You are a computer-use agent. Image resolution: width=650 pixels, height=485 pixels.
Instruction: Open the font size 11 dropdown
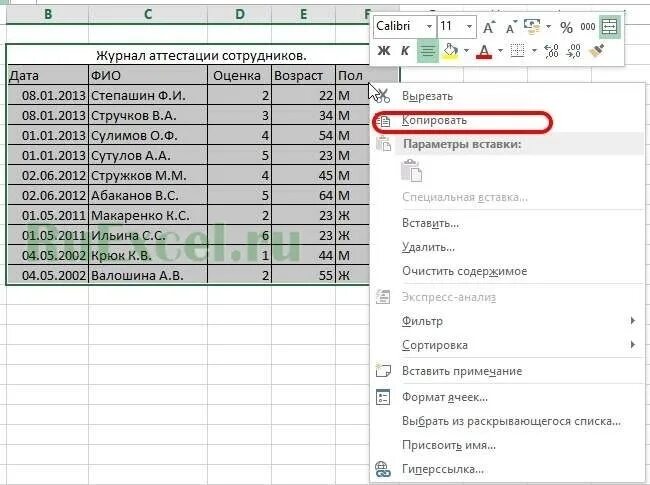pyautogui.click(x=469, y=27)
